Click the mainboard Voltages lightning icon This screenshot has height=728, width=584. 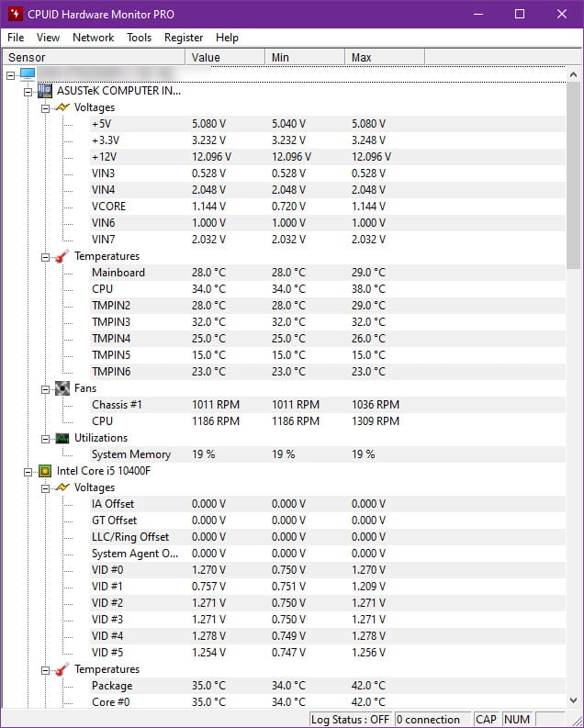pyautogui.click(x=62, y=107)
